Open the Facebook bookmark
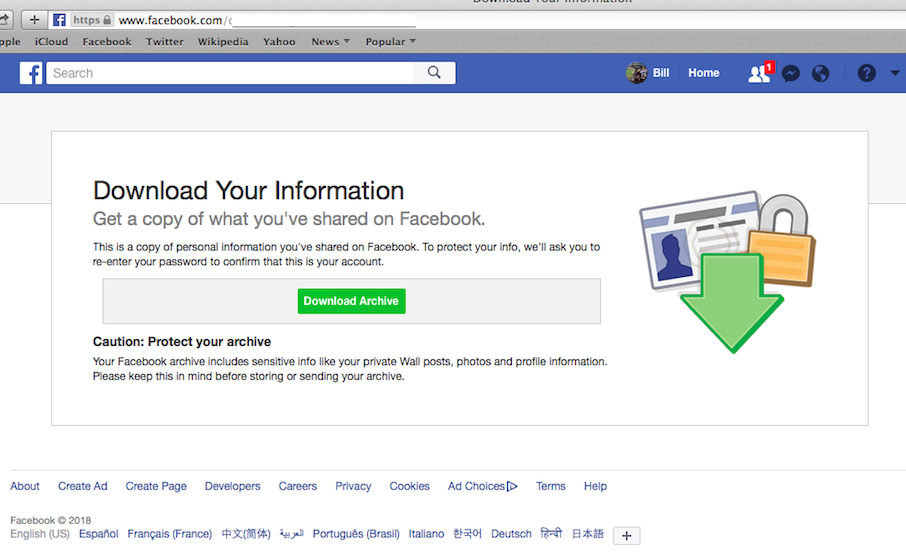The image size is (906, 557). (x=107, y=42)
